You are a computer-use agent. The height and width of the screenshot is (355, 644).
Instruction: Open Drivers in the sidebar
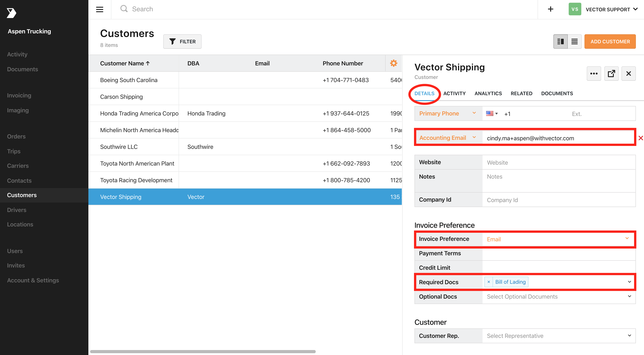click(x=16, y=210)
